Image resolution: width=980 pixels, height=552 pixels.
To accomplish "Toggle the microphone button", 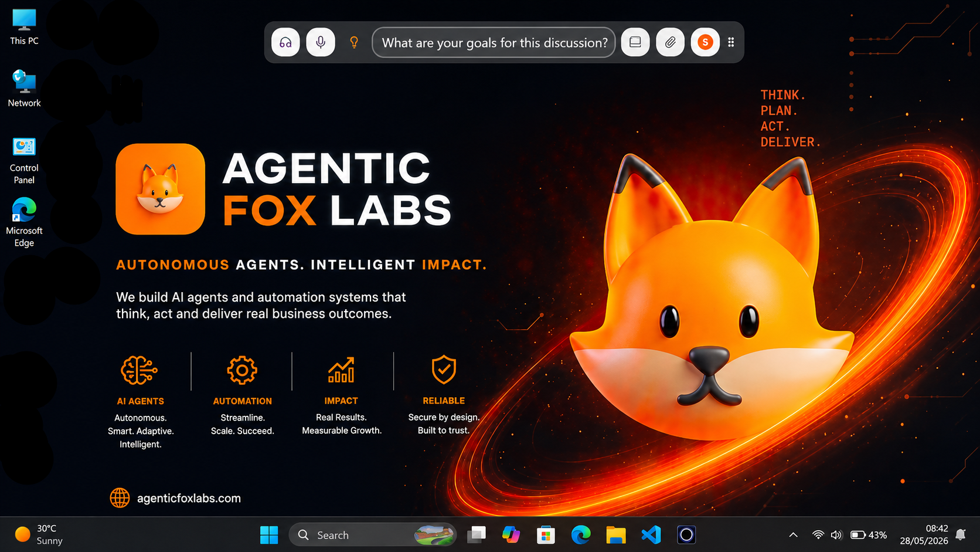I will (321, 42).
